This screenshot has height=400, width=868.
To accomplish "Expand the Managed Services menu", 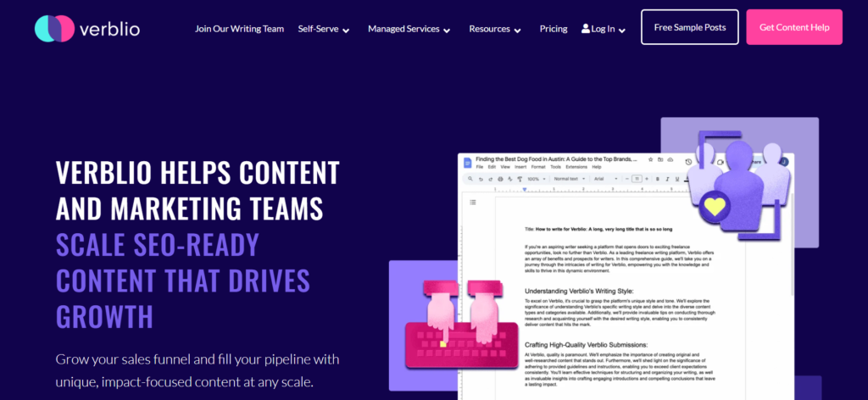I will pyautogui.click(x=409, y=30).
